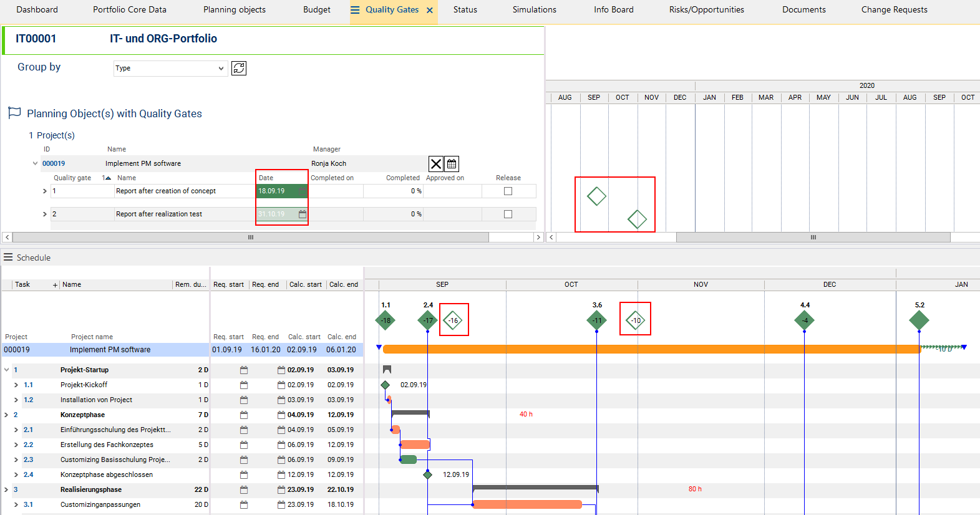
Task: Expand the Realisierungsphase task group
Action: tap(6, 490)
